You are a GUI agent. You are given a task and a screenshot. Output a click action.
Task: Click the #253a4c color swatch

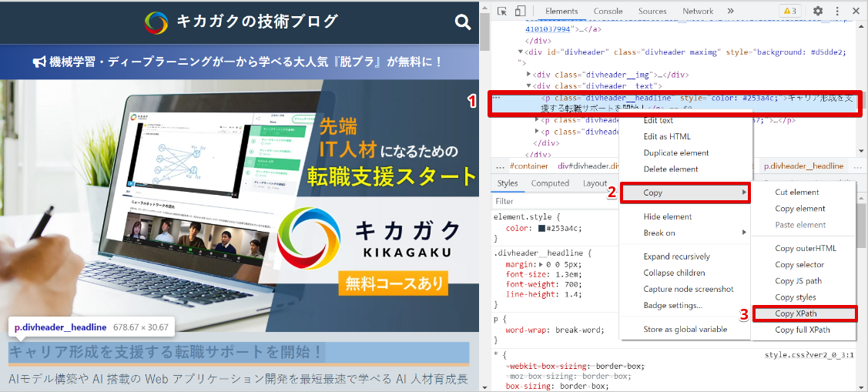point(541,228)
